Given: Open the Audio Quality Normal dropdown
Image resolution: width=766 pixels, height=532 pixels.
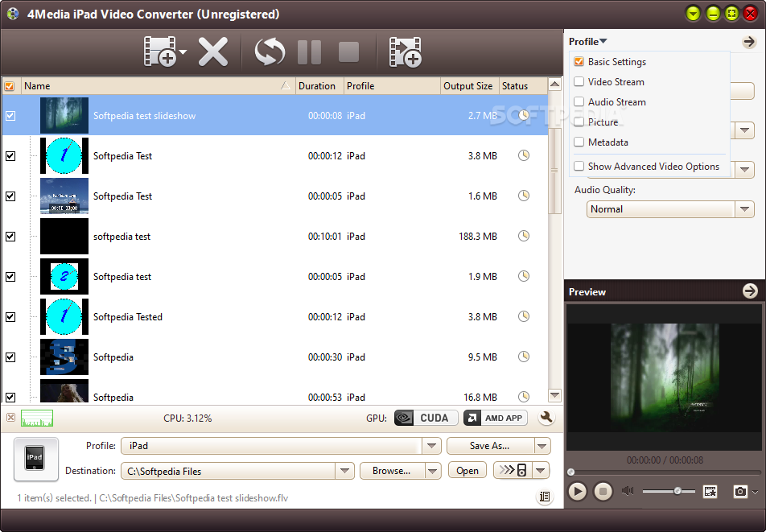Looking at the screenshot, I should [x=744, y=209].
